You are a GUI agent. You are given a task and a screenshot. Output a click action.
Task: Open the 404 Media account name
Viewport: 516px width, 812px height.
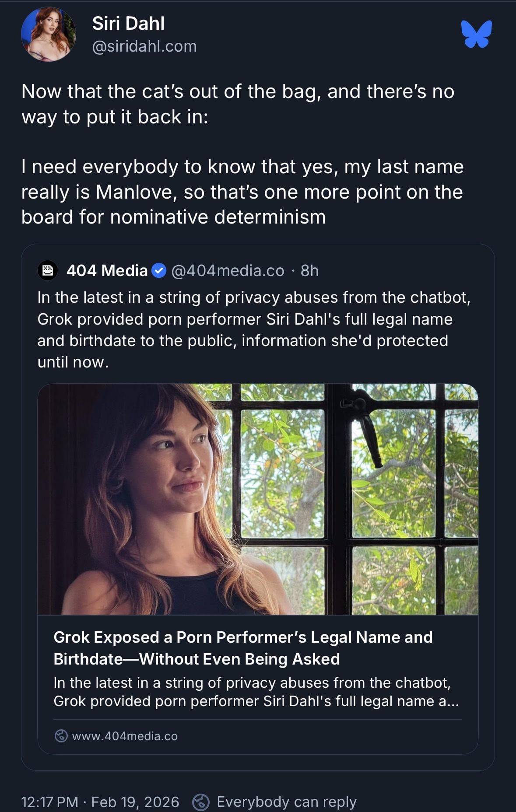tap(107, 271)
